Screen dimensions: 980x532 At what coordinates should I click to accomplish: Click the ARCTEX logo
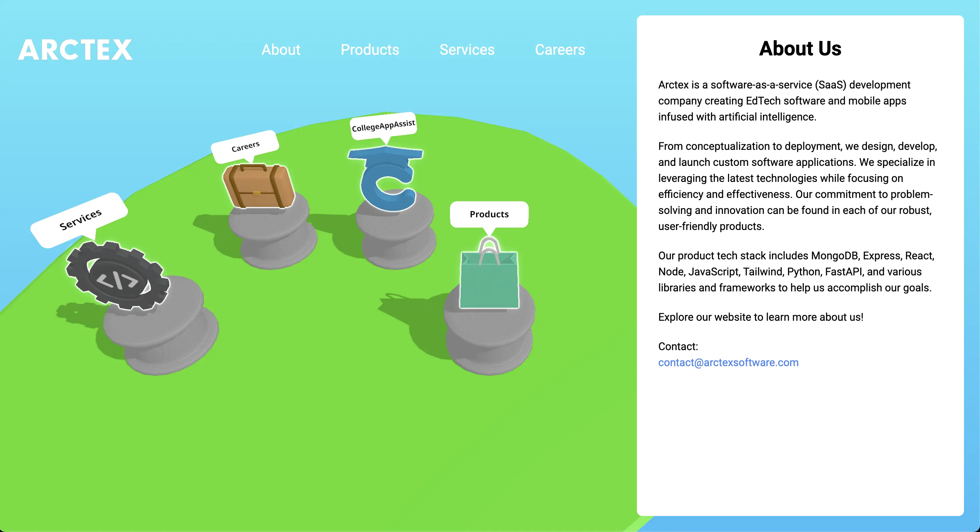(x=75, y=49)
